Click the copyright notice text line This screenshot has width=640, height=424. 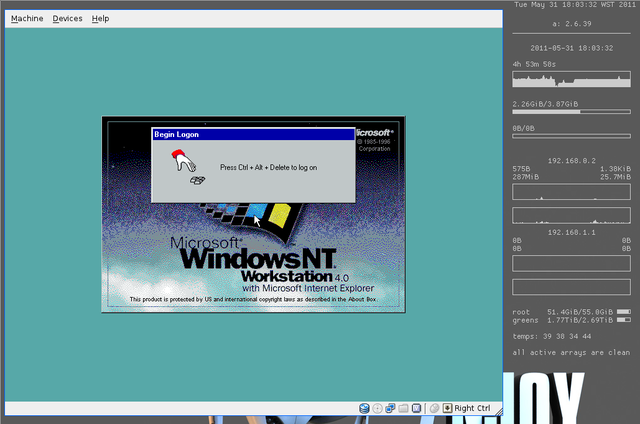[253, 299]
